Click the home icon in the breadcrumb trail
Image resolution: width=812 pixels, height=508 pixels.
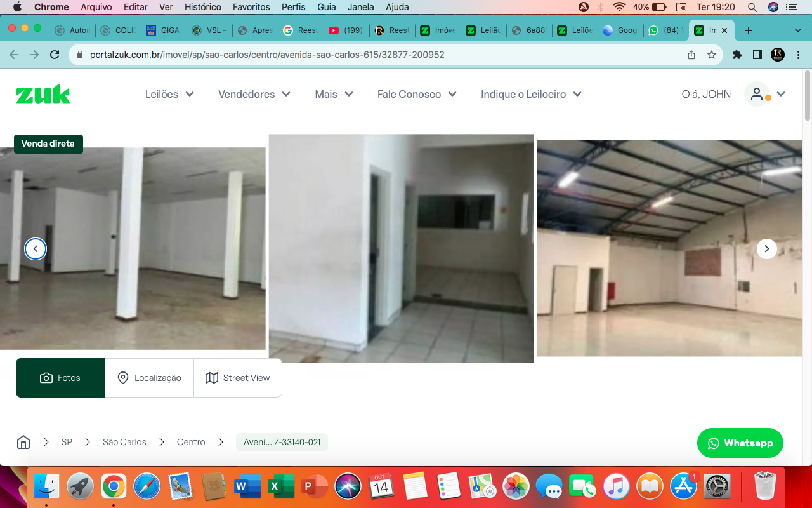point(23,441)
